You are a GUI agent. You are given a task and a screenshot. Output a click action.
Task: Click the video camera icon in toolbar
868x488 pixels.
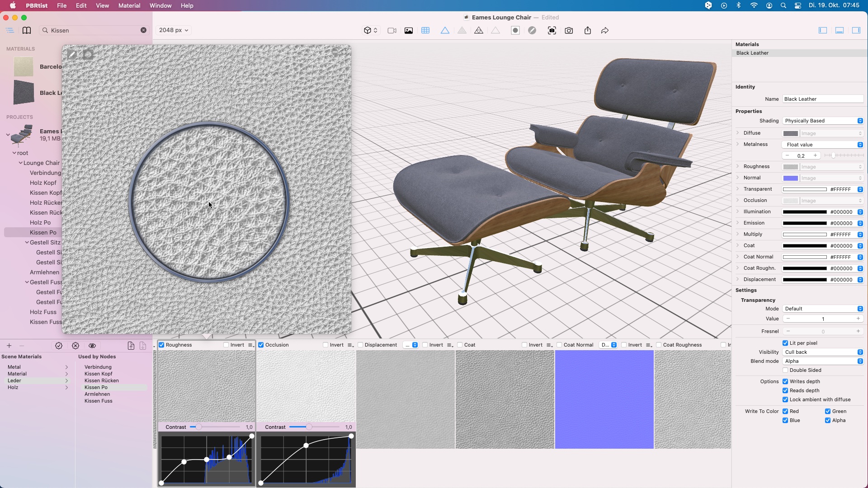[392, 30]
